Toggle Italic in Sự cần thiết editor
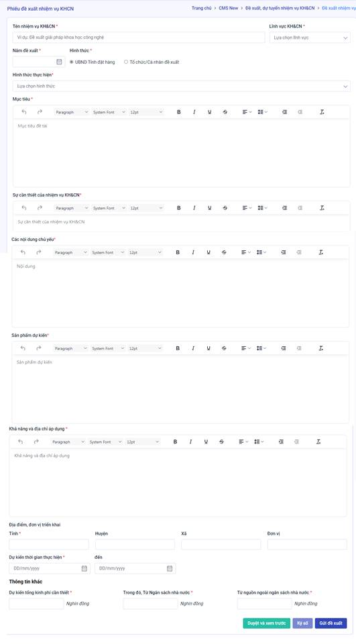Screen dimensions: 356x644 point(194,208)
